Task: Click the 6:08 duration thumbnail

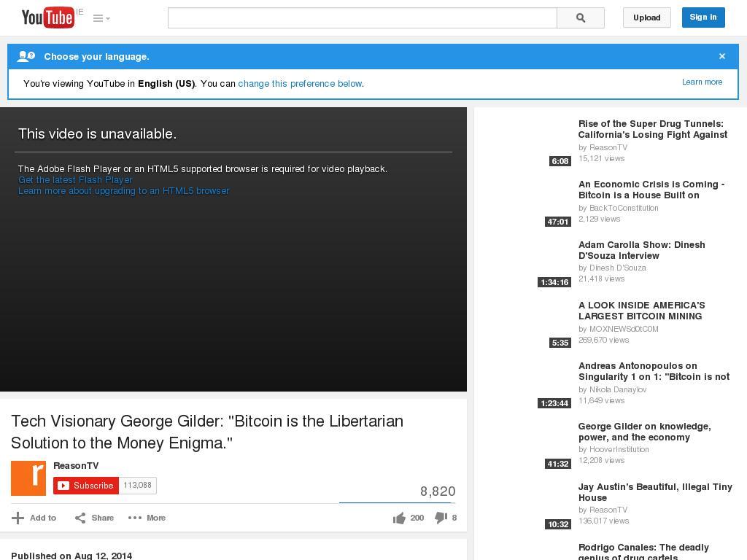Action: coord(560,161)
